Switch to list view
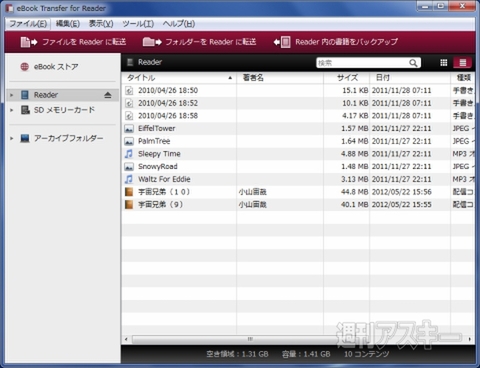 point(463,62)
